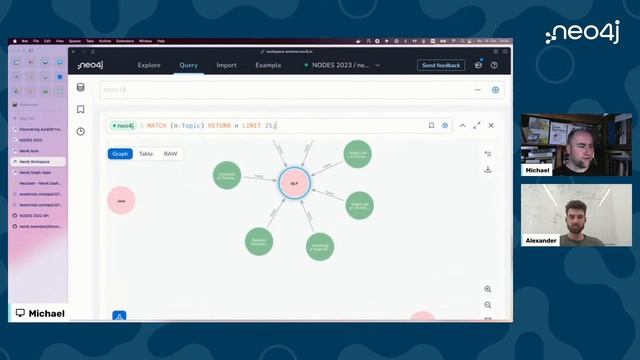Switch to the Import tab
640x360 pixels.
[226, 65]
